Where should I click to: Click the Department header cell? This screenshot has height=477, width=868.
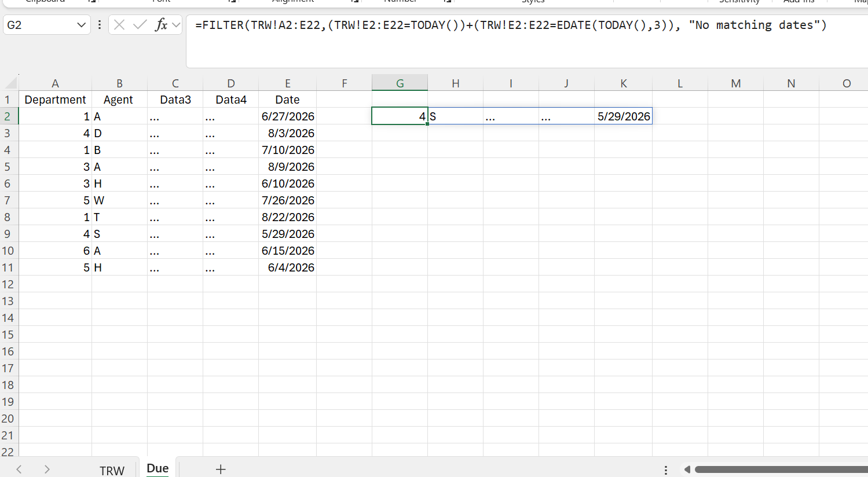tap(55, 100)
